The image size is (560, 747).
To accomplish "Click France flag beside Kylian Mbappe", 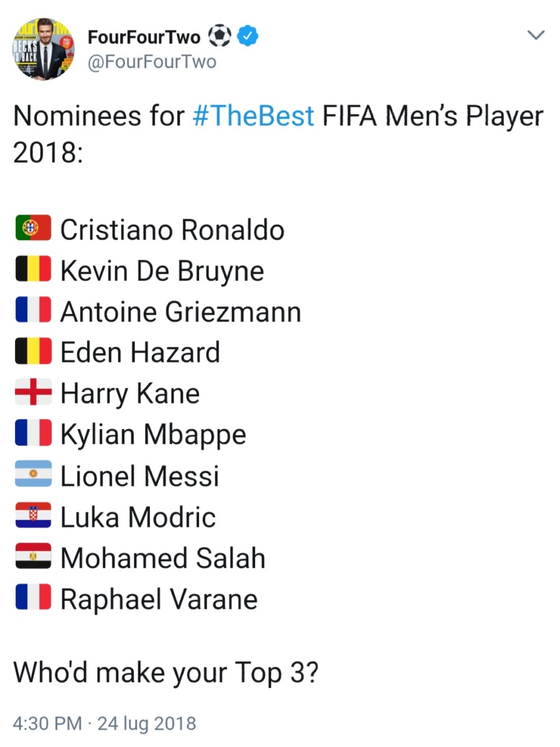I will (x=33, y=435).
